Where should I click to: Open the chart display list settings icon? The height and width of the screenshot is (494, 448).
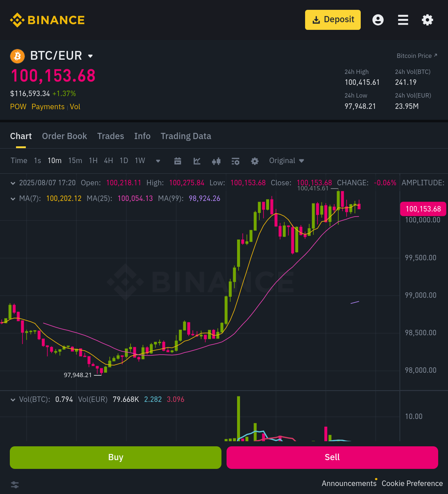(235, 161)
